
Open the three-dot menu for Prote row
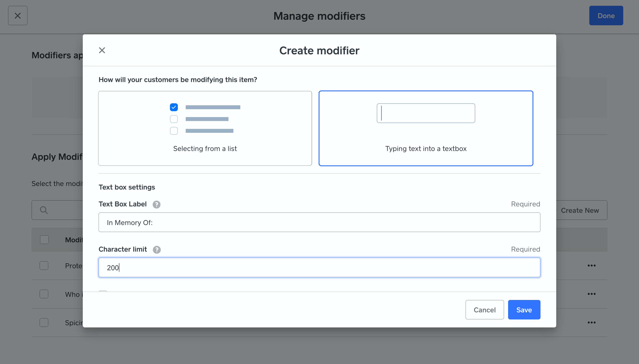(592, 265)
